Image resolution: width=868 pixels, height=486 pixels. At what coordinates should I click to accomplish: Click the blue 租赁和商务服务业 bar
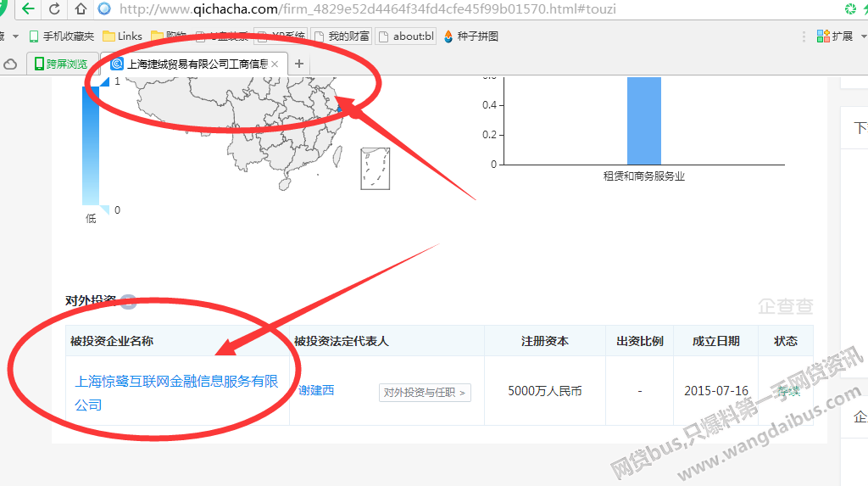(644, 120)
